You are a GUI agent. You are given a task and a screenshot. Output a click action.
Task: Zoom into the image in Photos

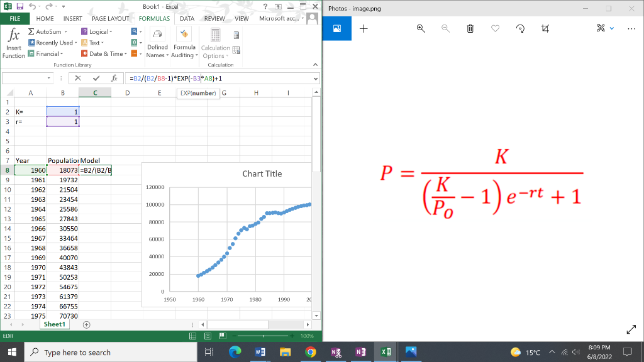(419, 28)
